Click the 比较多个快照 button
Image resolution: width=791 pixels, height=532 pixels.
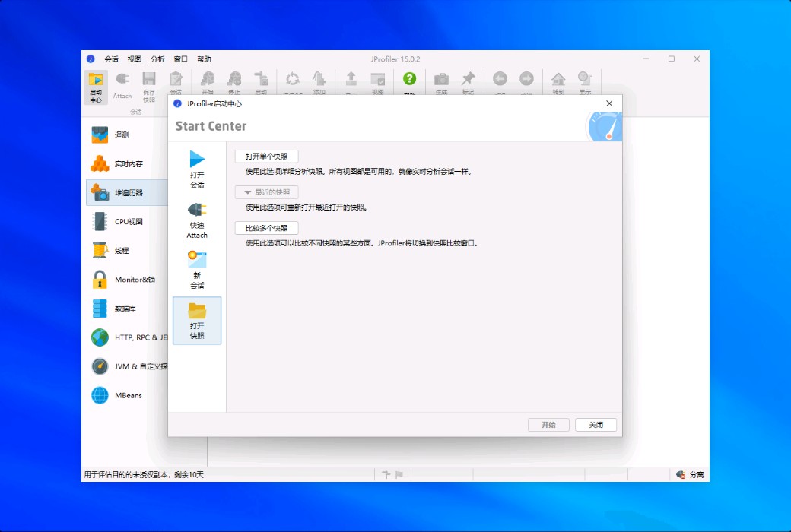(x=267, y=228)
